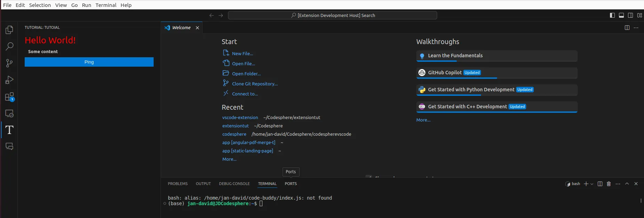Image resolution: width=644 pixels, height=218 pixels.
Task: Open the new terminal launch profile dropdown
Action: click(592, 184)
